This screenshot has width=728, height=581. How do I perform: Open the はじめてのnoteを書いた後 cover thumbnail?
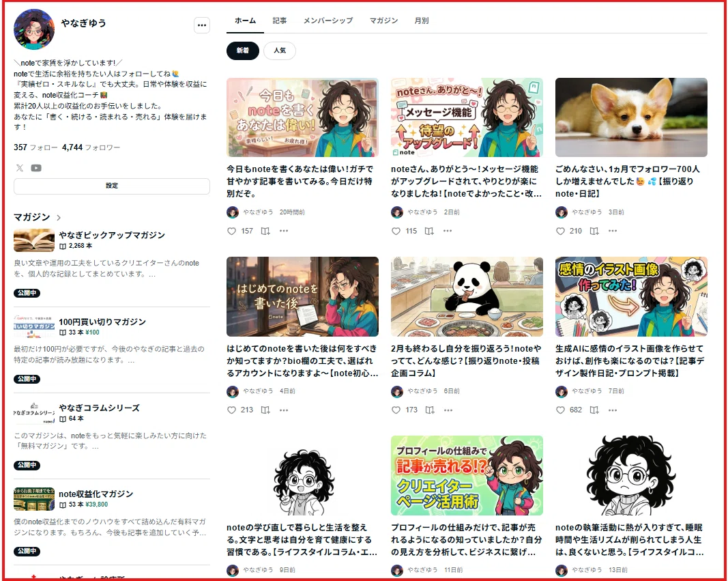(x=303, y=296)
